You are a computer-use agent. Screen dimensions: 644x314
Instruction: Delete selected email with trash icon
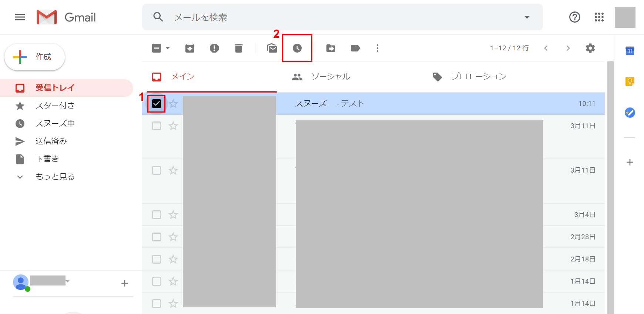[239, 48]
